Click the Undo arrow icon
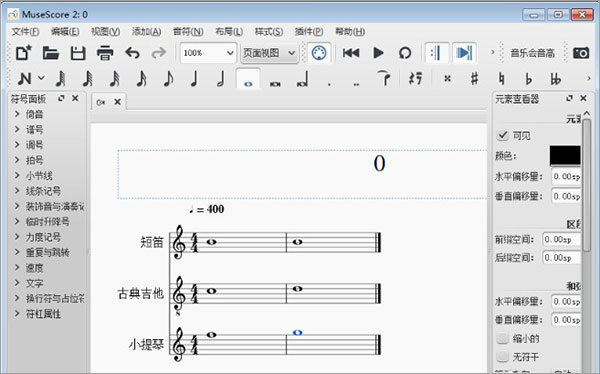This screenshot has height=374, width=600. tap(132, 53)
